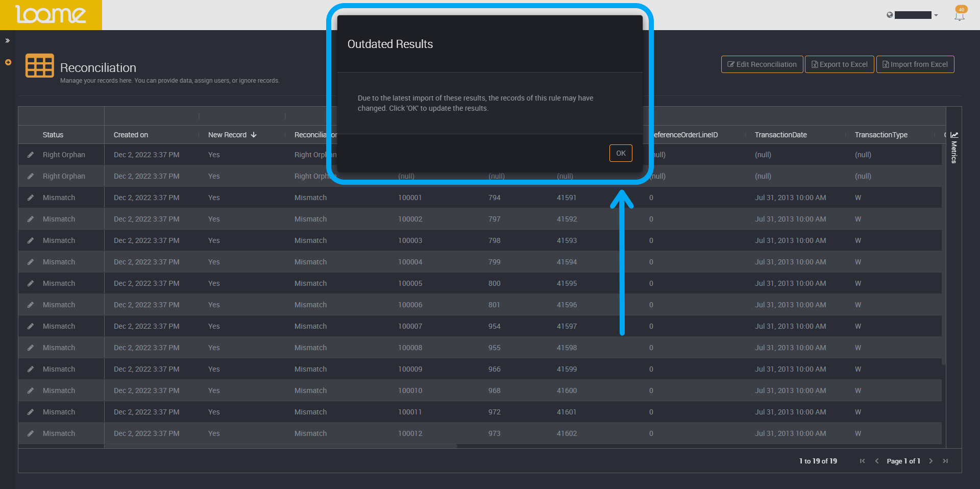Image resolution: width=980 pixels, height=489 pixels.
Task: Sort by ReferenceOrderLineID column header
Action: point(685,135)
